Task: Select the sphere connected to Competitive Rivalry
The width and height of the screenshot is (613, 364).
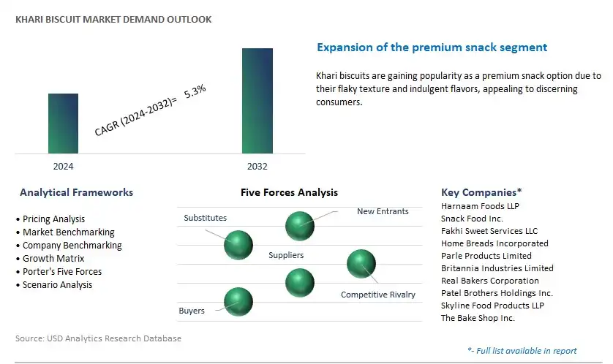Action: 361,264
